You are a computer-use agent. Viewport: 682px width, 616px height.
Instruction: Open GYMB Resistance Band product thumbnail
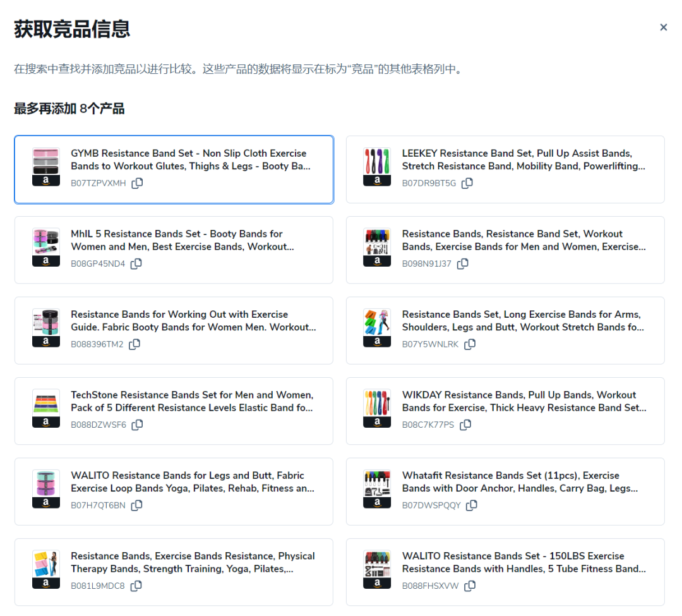[x=46, y=167]
